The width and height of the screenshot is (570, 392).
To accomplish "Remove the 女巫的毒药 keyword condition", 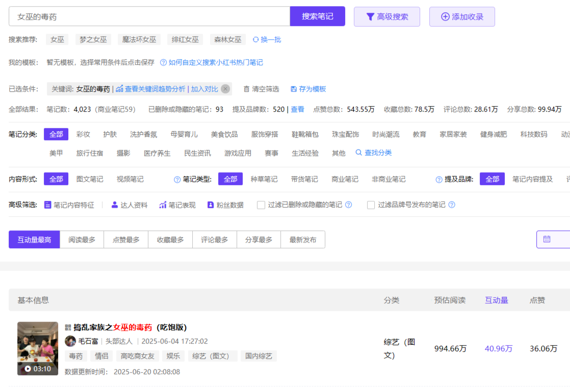I will coord(225,89).
